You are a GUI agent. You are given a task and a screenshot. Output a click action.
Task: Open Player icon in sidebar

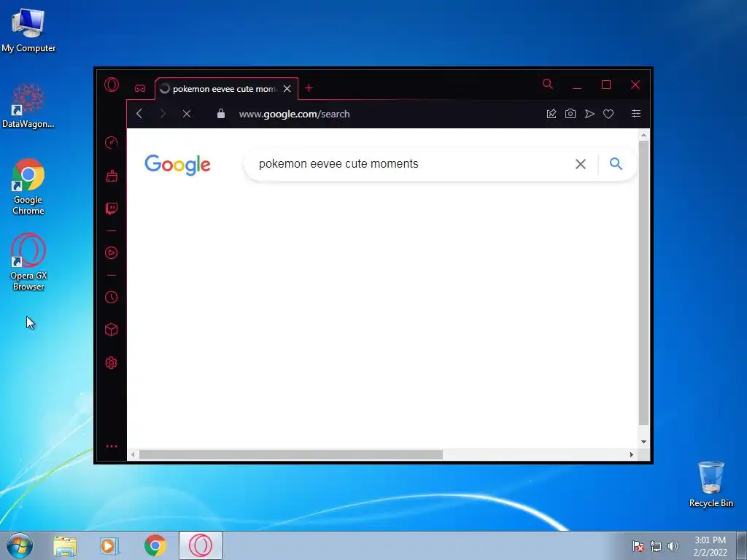112,252
